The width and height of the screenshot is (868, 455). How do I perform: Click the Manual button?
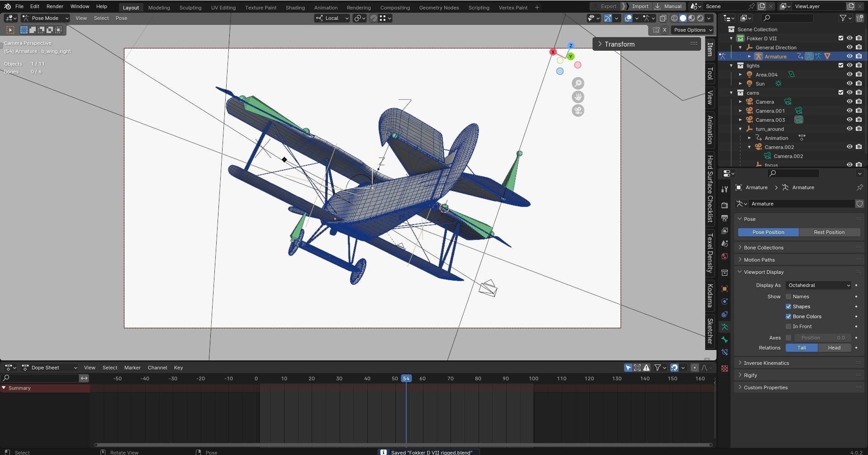click(669, 6)
